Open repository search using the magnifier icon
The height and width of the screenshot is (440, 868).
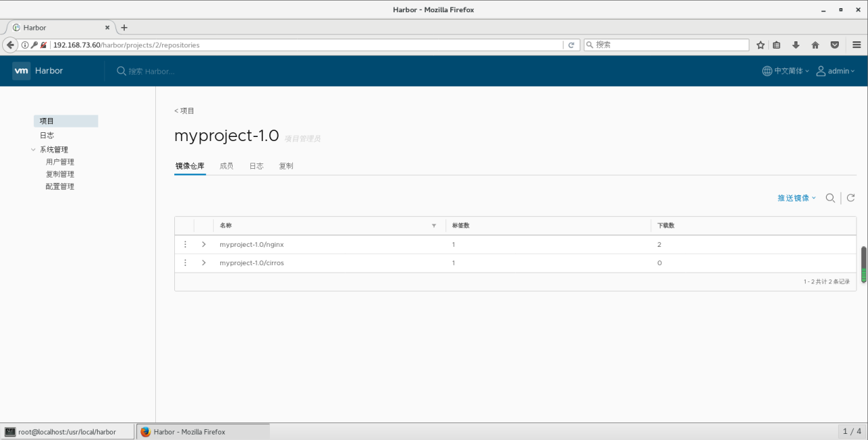point(830,198)
